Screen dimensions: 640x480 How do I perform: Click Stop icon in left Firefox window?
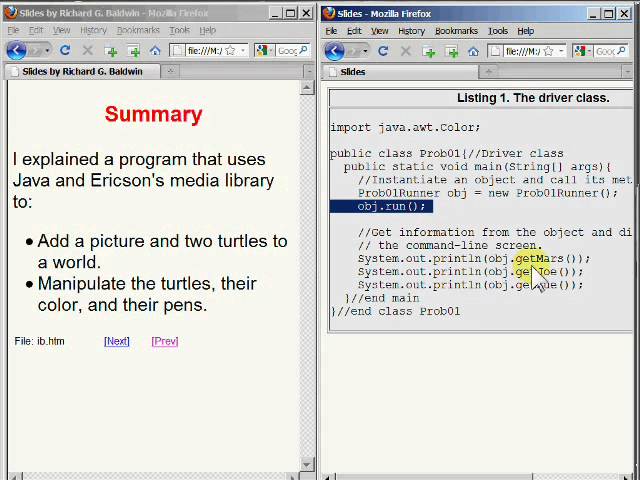pyautogui.click(x=87, y=51)
